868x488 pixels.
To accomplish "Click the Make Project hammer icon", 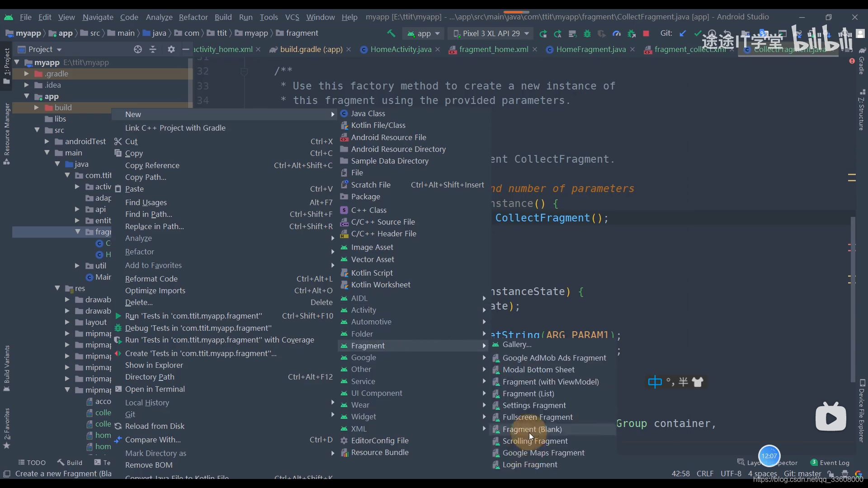I will coord(391,33).
